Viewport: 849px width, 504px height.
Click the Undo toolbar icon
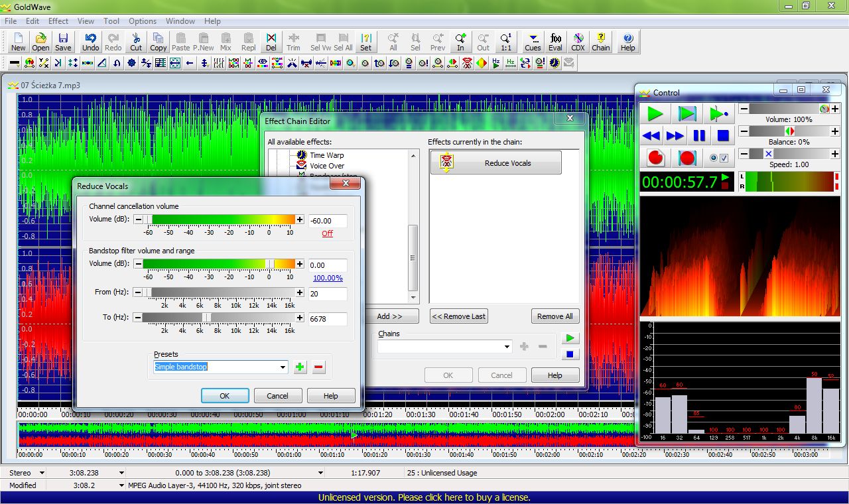(91, 42)
